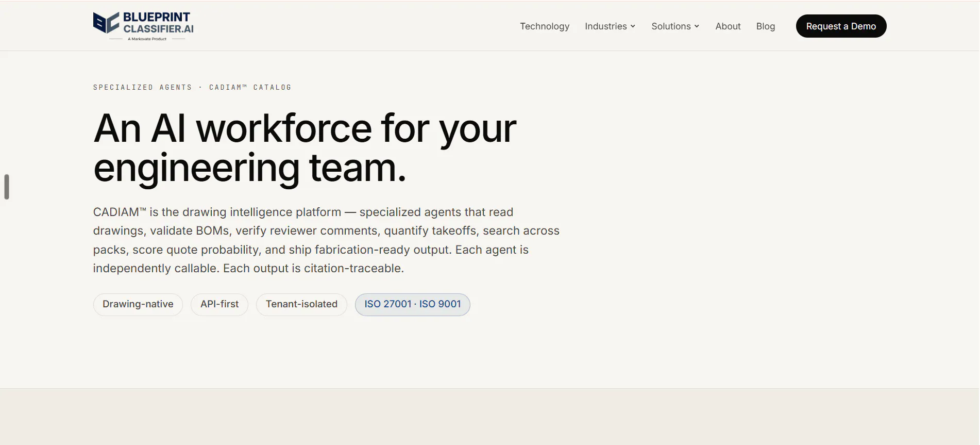
Task: Select the API-first pill
Action: [x=219, y=304]
